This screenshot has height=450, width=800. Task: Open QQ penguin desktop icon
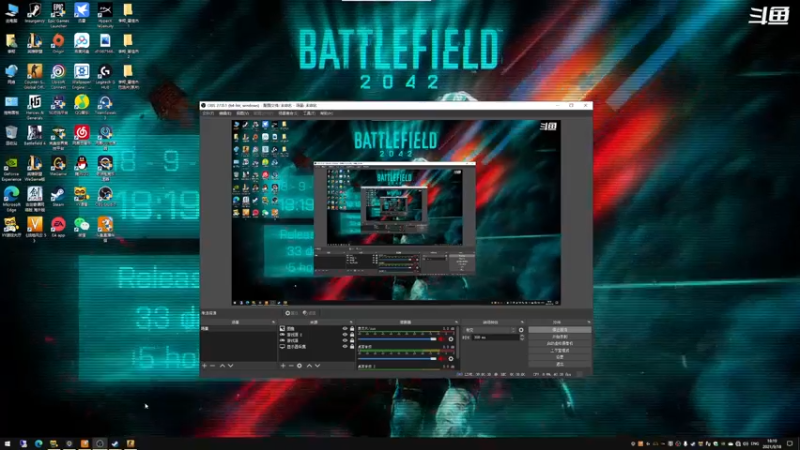82,166
